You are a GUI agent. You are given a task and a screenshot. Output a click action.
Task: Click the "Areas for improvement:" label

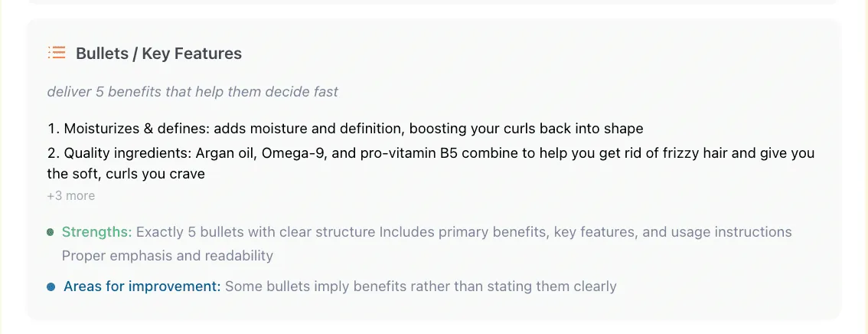point(142,287)
